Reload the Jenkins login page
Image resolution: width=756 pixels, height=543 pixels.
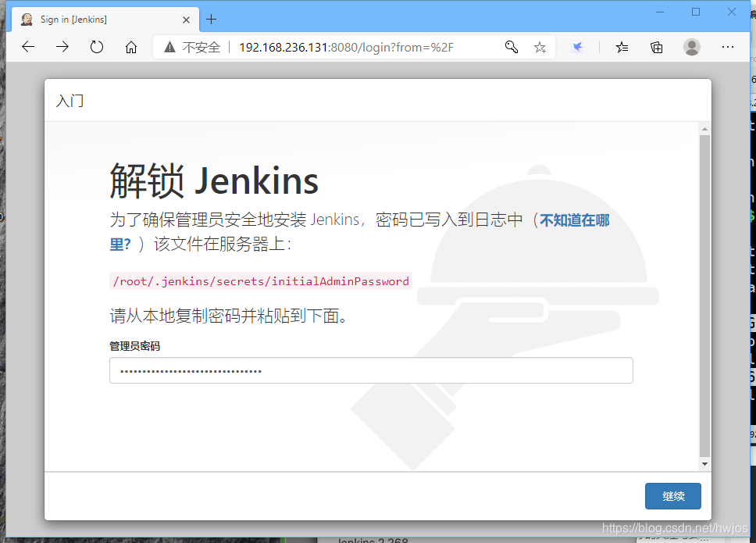coord(96,47)
